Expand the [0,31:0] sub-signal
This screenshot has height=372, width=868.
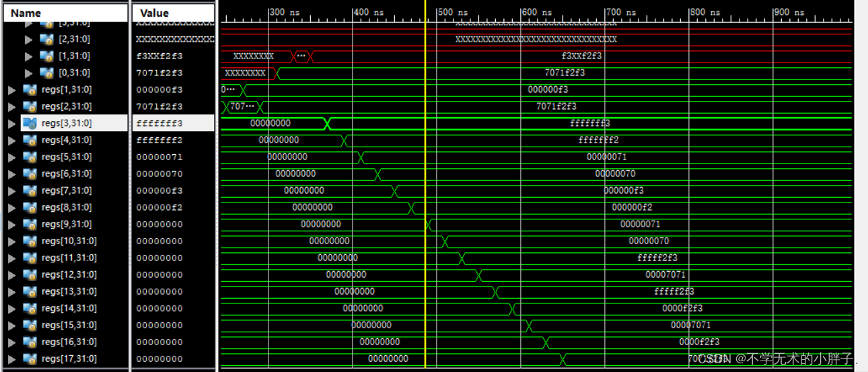28,73
